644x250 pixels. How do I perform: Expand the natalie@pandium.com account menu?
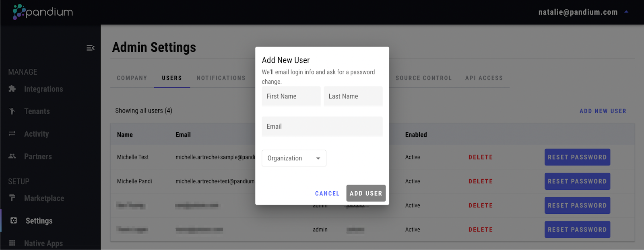point(626,12)
